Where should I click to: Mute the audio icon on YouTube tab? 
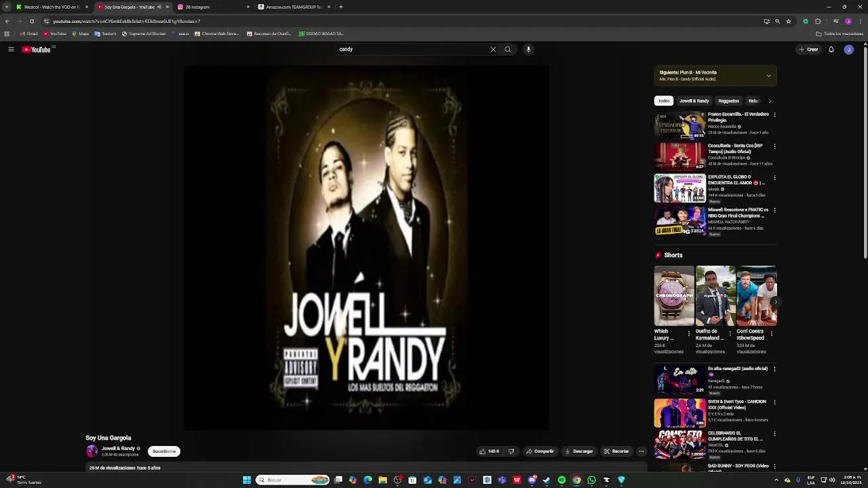click(x=159, y=7)
